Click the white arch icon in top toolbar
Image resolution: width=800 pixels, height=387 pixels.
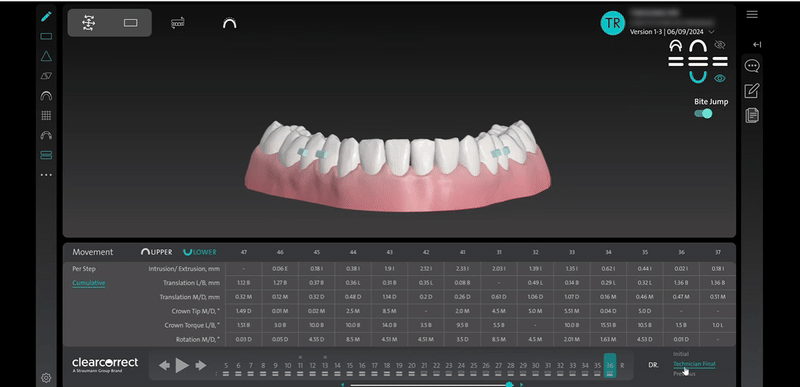230,23
